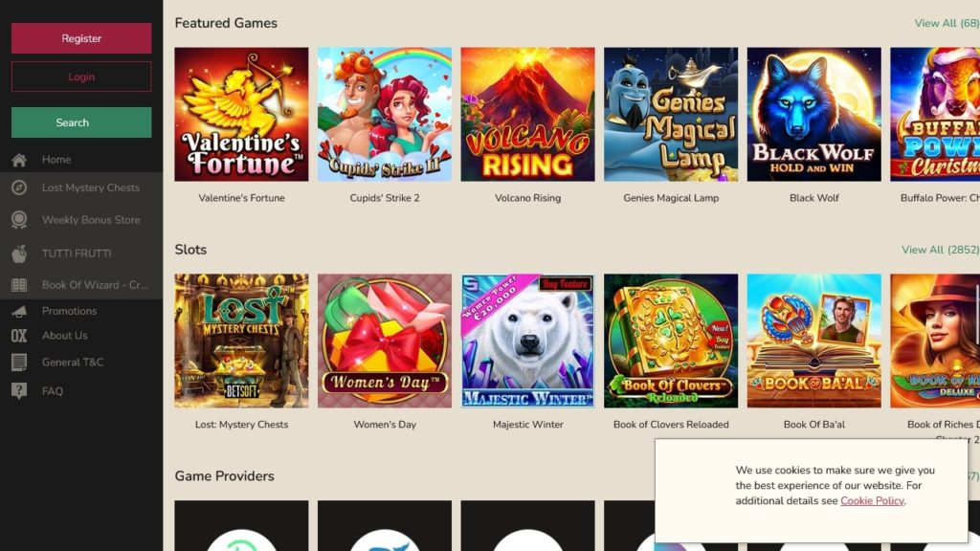Select Black Wolf Hold and Win thumbnail
Image resolution: width=980 pixels, height=551 pixels.
[813, 115]
